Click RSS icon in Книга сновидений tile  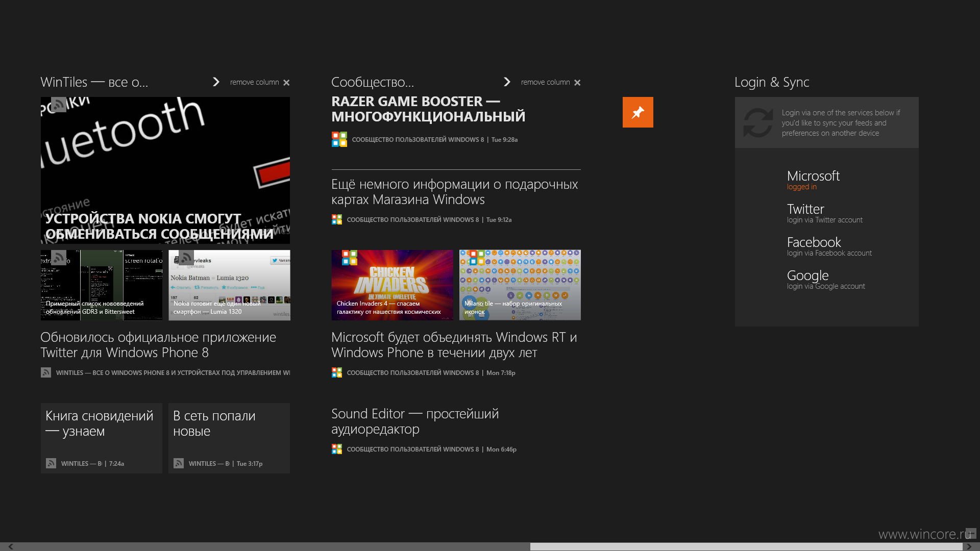(51, 463)
